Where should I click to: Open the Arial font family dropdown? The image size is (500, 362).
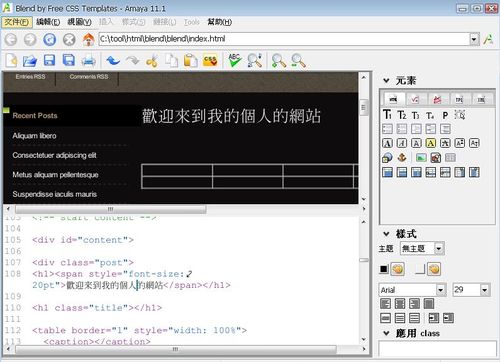441,290
